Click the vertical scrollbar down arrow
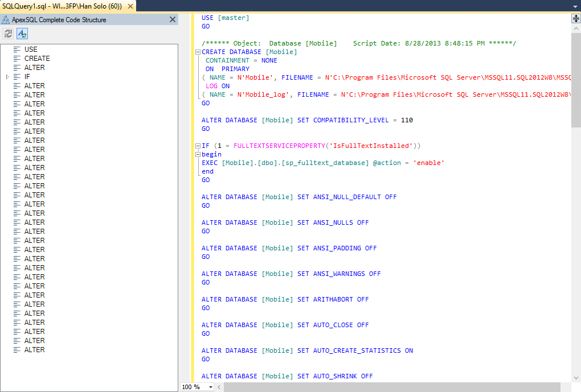Screen dimensions: 581x392 576,377
